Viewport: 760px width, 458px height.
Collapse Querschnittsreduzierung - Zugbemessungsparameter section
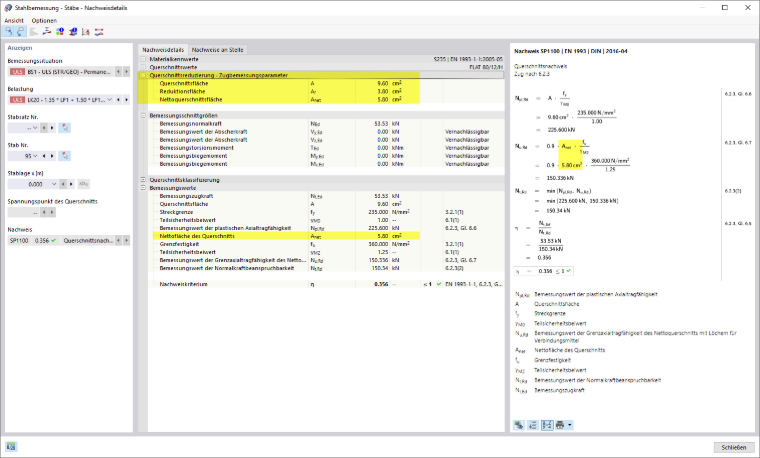pyautogui.click(x=143, y=76)
